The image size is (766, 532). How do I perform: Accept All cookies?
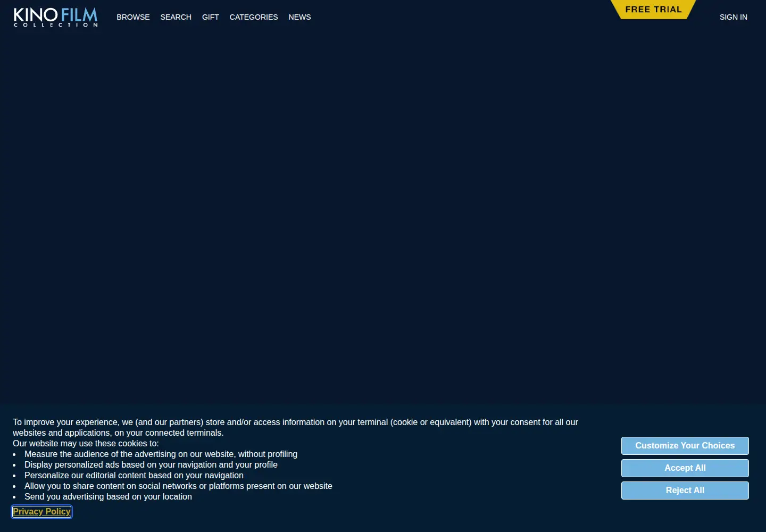[x=685, y=468]
